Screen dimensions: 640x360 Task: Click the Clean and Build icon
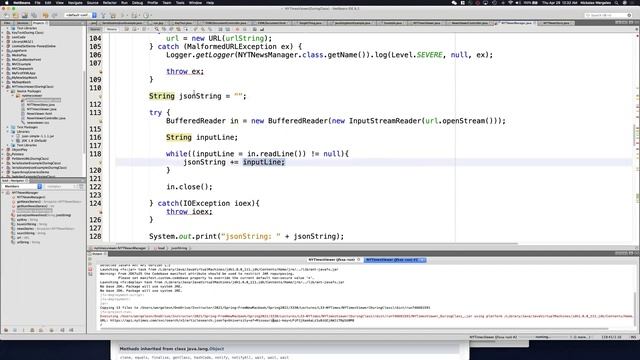click(113, 15)
